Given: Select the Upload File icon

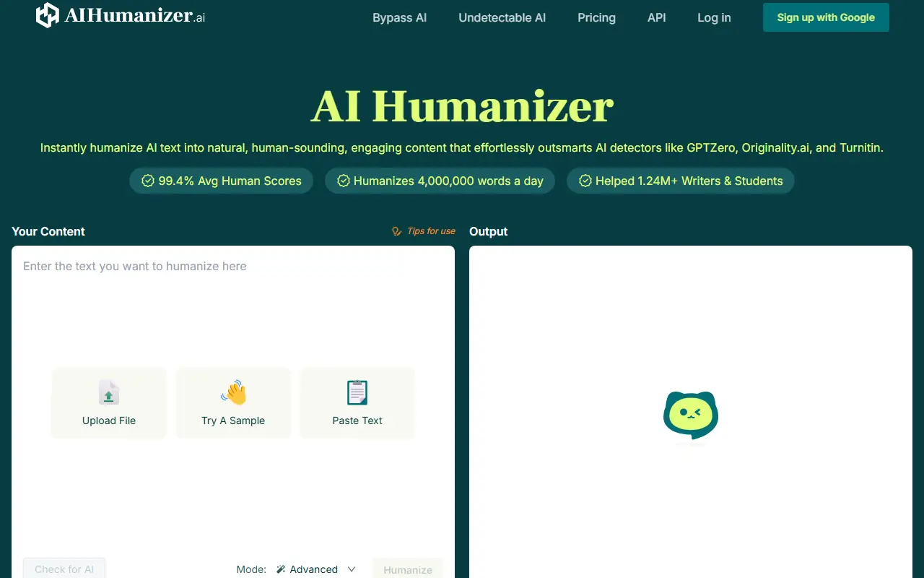Looking at the screenshot, I should click(x=108, y=392).
